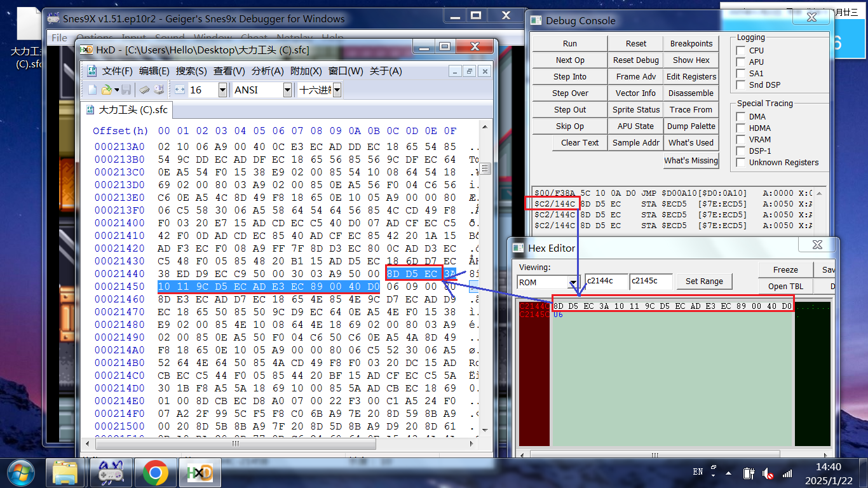
Task: Toggle HDMA special tracing checkbox
Action: tap(740, 128)
